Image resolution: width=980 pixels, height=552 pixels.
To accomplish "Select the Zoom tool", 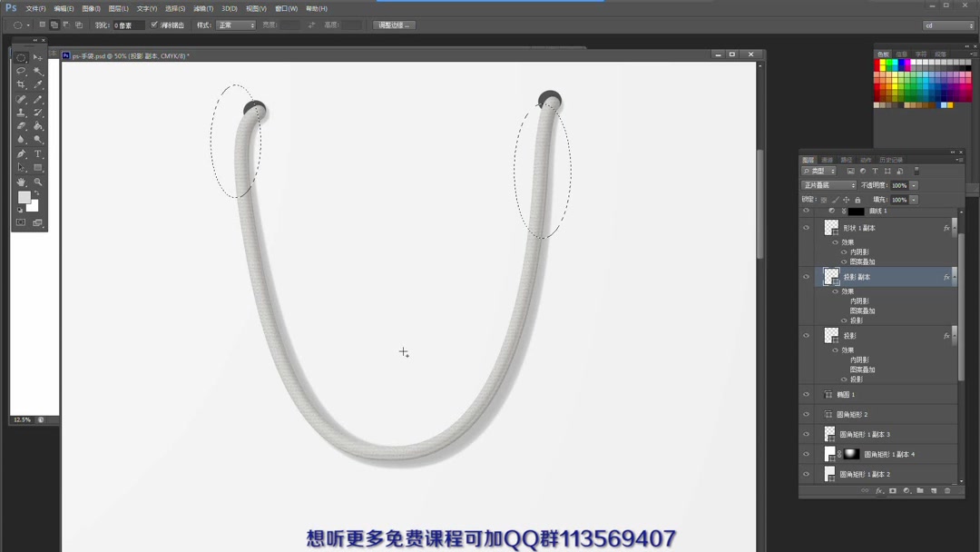I will [37, 181].
